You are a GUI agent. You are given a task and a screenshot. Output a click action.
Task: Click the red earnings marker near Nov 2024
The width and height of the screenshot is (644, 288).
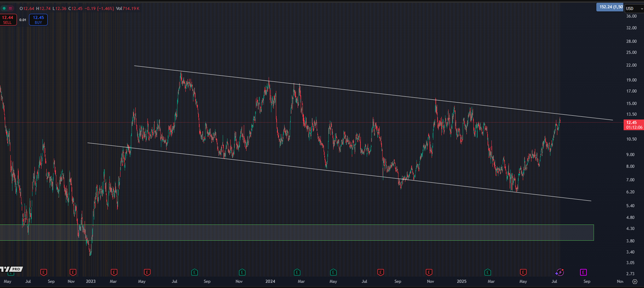tap(428, 272)
